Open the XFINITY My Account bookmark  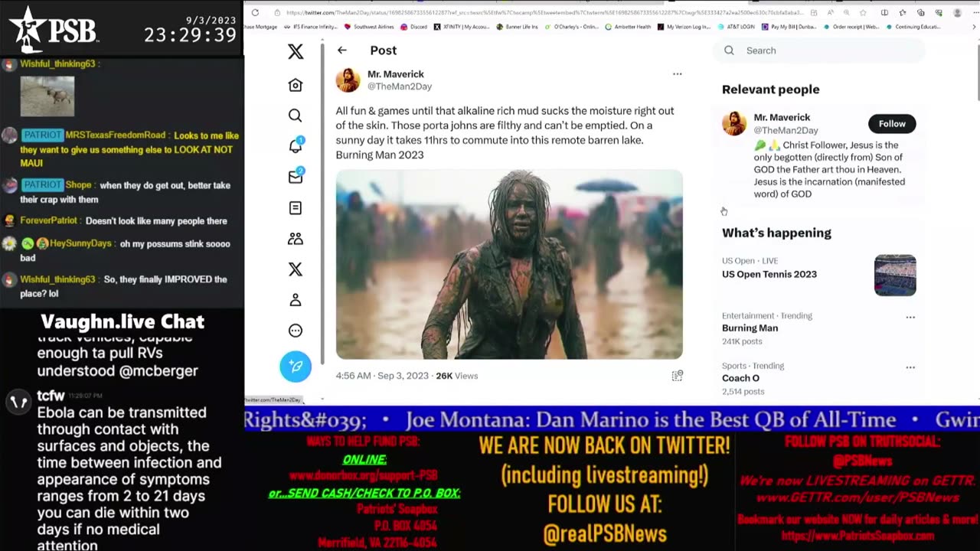pyautogui.click(x=462, y=27)
